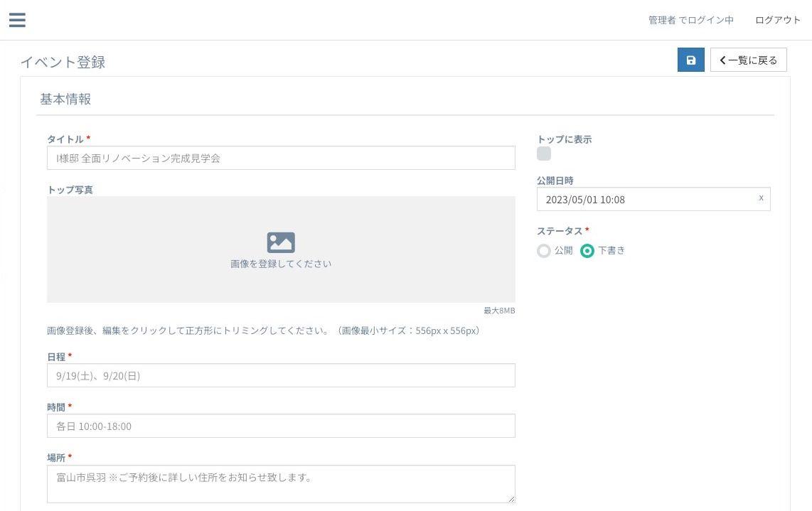Focus the タイトル input field
Viewport: 812px width, 511px height.
281,158
